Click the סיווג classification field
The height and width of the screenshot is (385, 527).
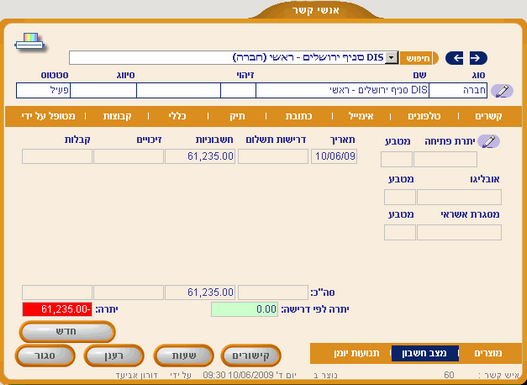[103, 90]
